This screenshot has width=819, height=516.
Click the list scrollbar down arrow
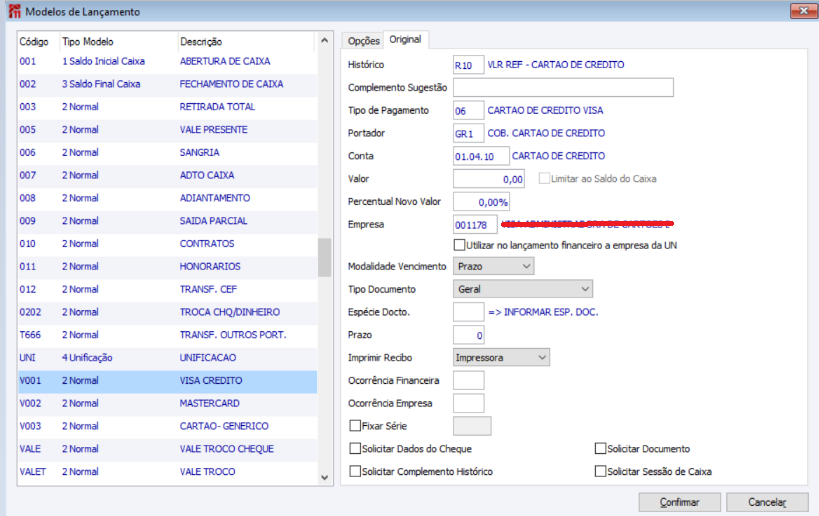324,477
